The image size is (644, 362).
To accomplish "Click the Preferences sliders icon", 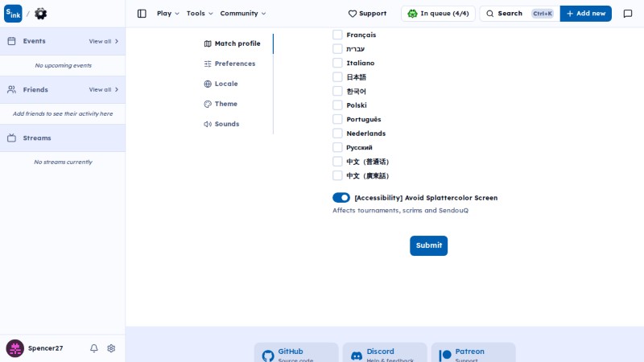I will (208, 64).
